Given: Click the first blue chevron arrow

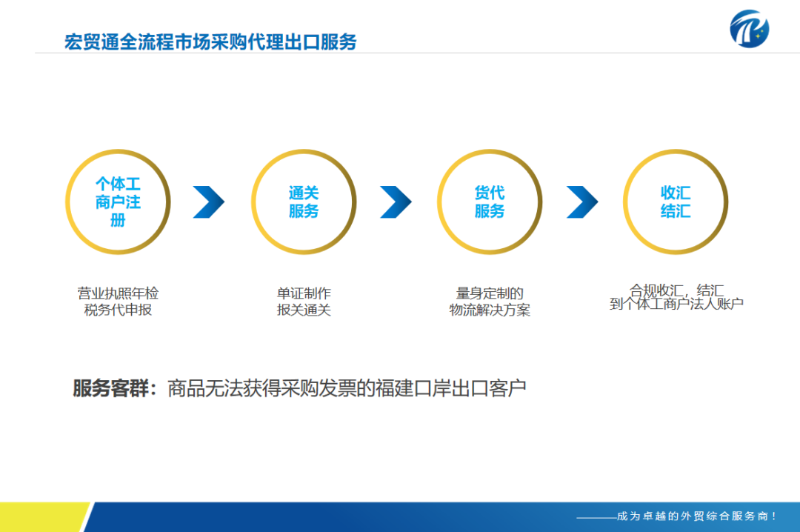Looking at the screenshot, I should [x=210, y=200].
